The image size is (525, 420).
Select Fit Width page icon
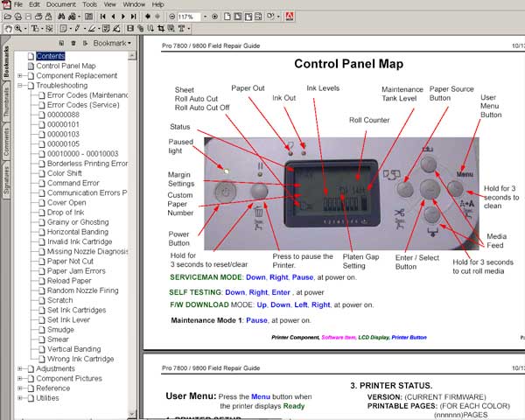pyautogui.click(x=248, y=17)
